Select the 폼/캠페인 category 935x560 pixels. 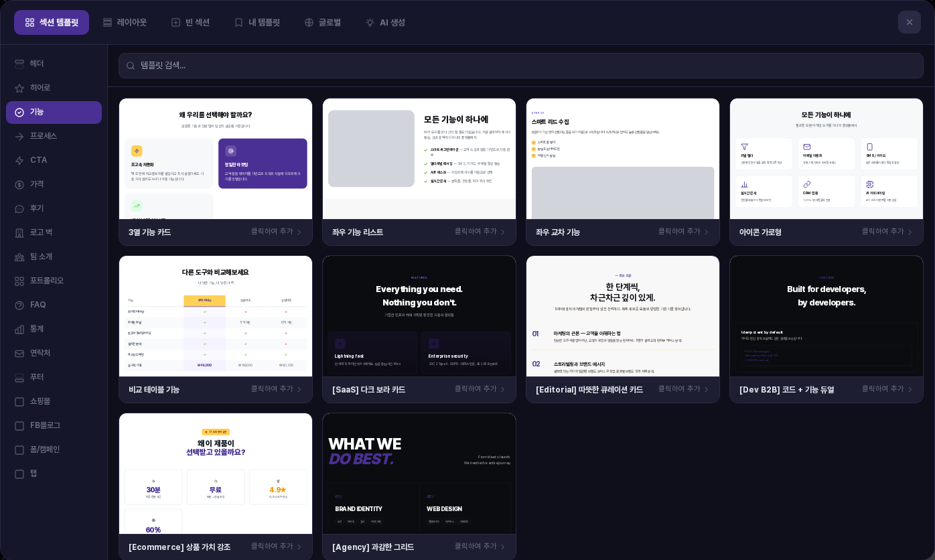(54, 449)
